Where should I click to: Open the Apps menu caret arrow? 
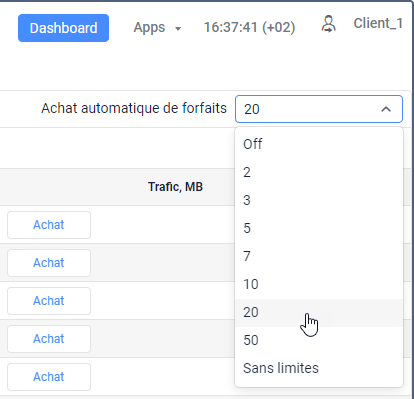pos(178,29)
